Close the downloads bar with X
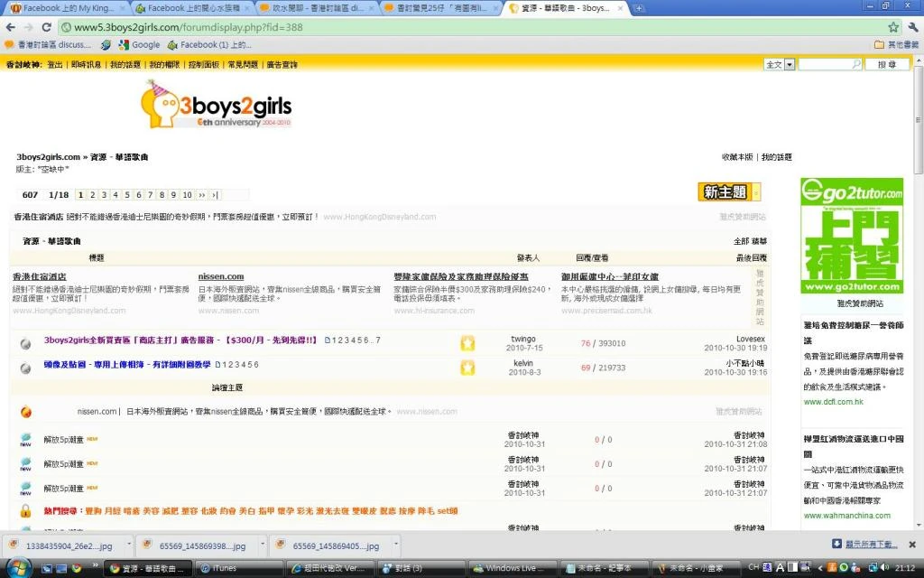Screen dimensions: 924x578 (x=912, y=545)
